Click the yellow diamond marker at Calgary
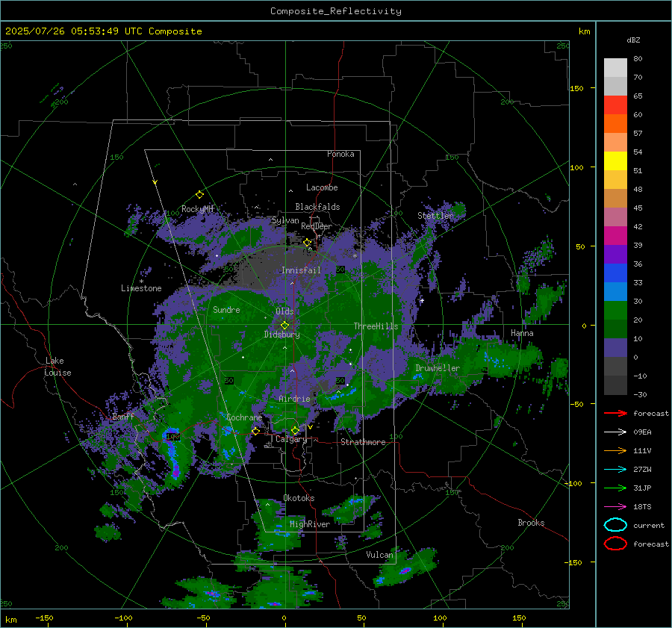 click(295, 430)
